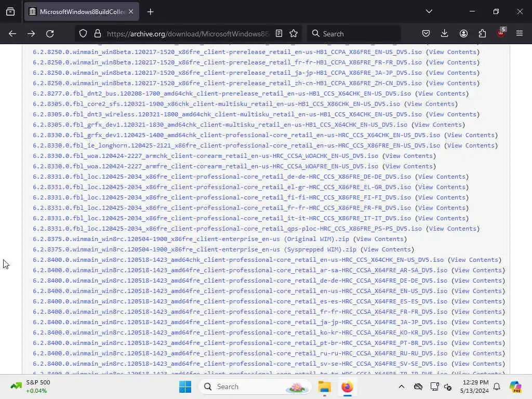The width and height of the screenshot is (532, 399).
Task: Download the 8330 fbl_woa armchk ISO
Action: point(205,156)
